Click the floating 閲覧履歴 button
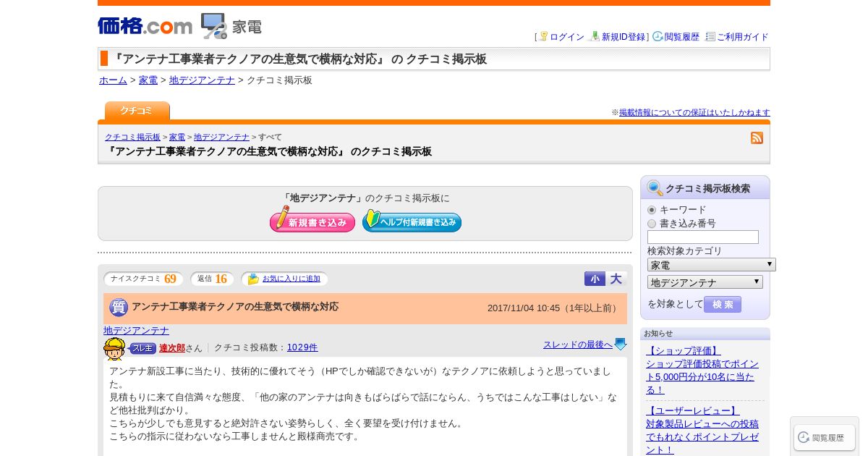Image resolution: width=868 pixels, height=456 pixels. click(x=825, y=437)
